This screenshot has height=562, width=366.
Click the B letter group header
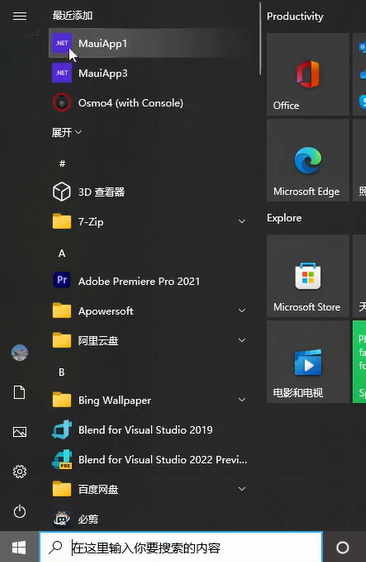coord(62,372)
